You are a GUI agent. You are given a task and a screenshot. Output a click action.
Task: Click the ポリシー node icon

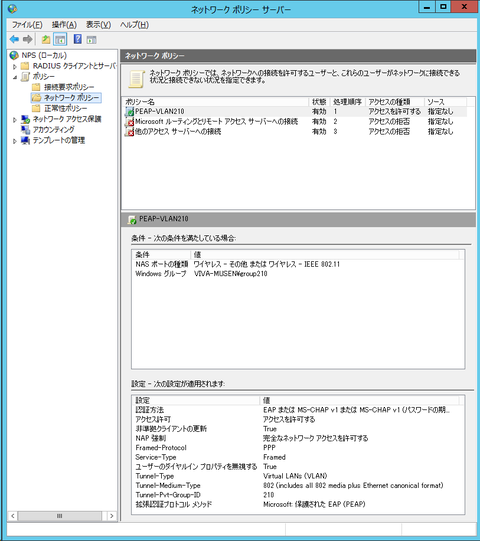pos(25,77)
